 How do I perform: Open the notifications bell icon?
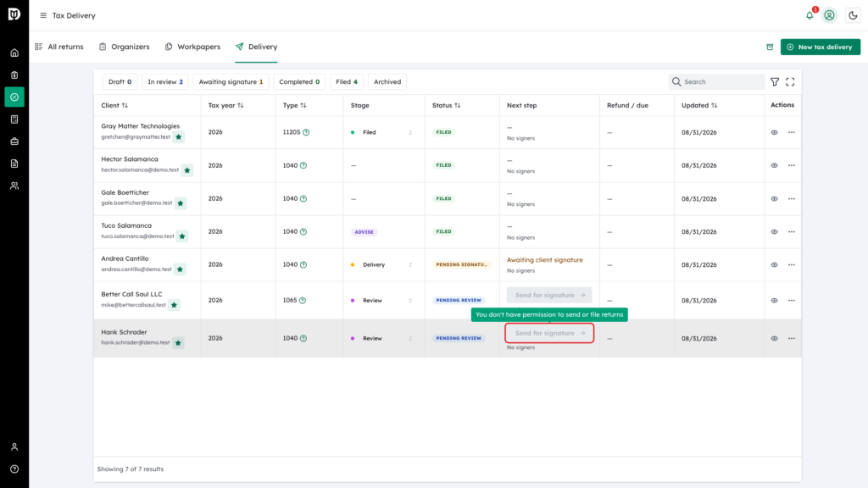click(810, 15)
